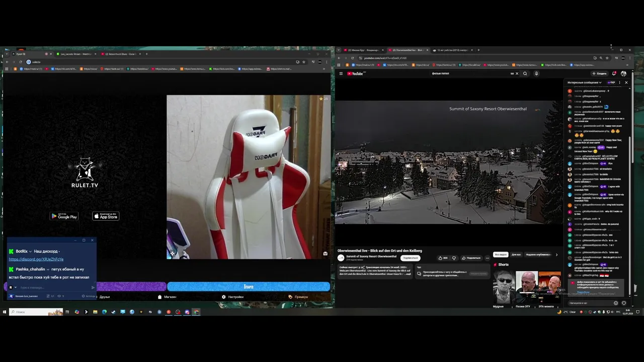Open YouTube hamburger guide menu
Screen dimensions: 644x362
341,73
